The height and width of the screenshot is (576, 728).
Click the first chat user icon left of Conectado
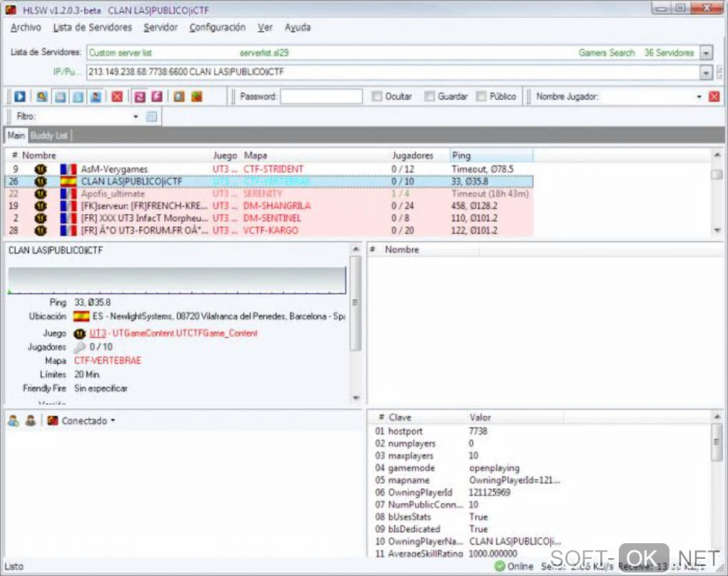tap(14, 420)
